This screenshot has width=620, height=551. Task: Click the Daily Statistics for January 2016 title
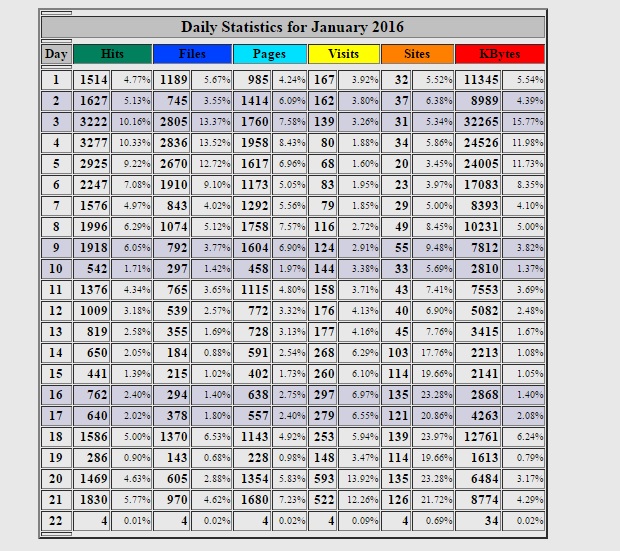(x=293, y=27)
